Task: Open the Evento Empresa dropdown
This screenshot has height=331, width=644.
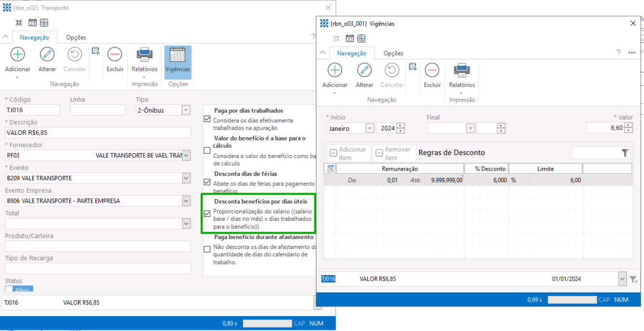Action: click(x=186, y=201)
